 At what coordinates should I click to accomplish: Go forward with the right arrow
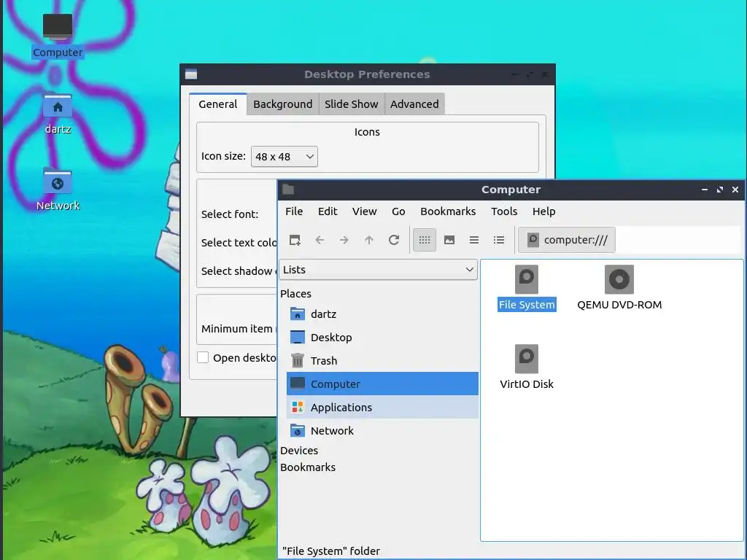click(x=344, y=240)
